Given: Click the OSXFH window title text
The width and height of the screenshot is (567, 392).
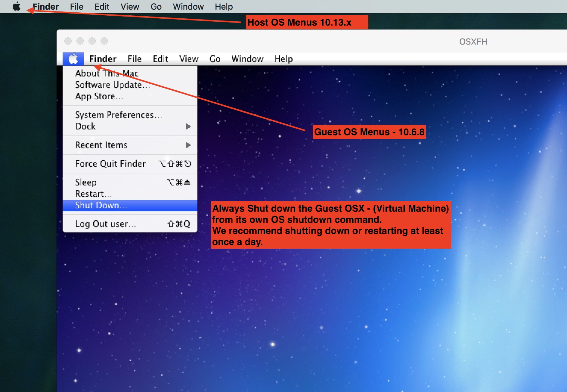Looking at the screenshot, I should [473, 42].
